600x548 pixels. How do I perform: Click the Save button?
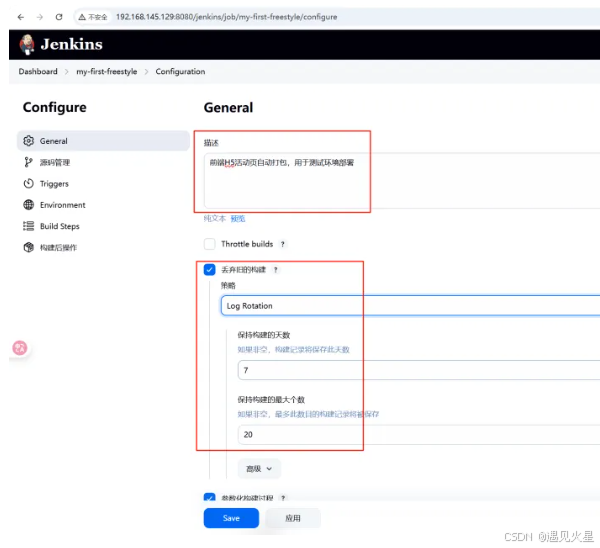[x=231, y=518]
